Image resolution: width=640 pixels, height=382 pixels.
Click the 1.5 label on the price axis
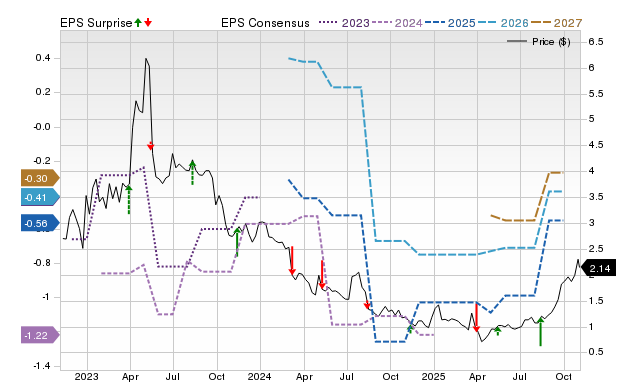pyautogui.click(x=596, y=301)
